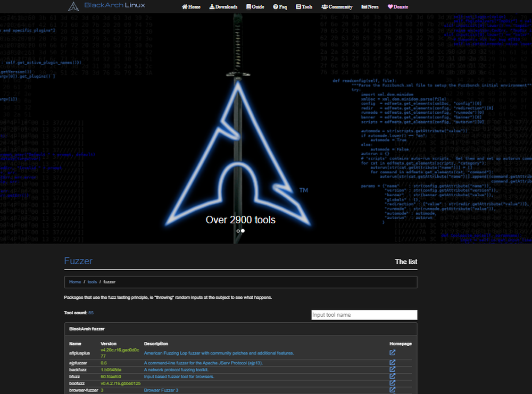Click version 1.b0648de of backfuzz
The image size is (532, 394).
coord(111,370)
